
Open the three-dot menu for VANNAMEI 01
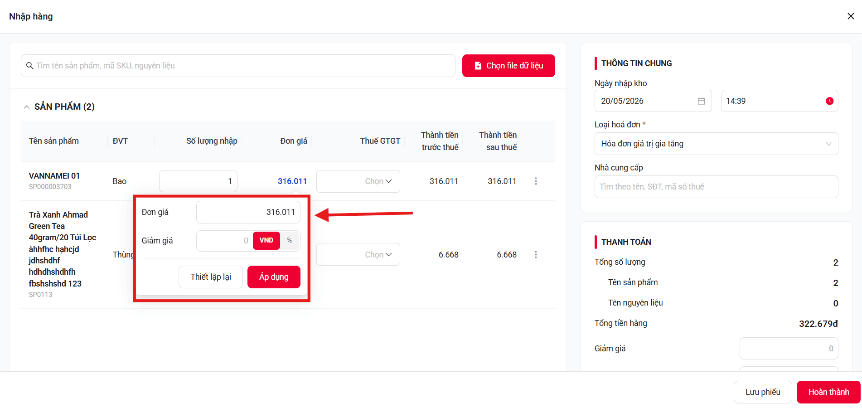536,181
